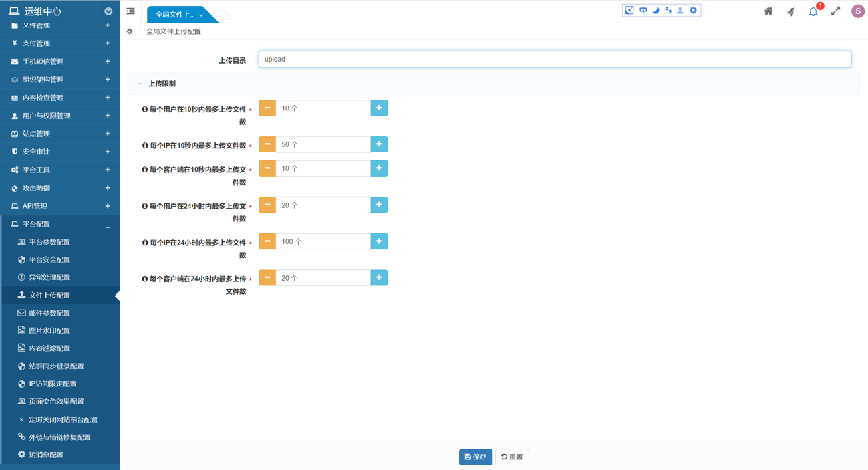Open 邮件参数配置 in sidebar

pyautogui.click(x=49, y=313)
